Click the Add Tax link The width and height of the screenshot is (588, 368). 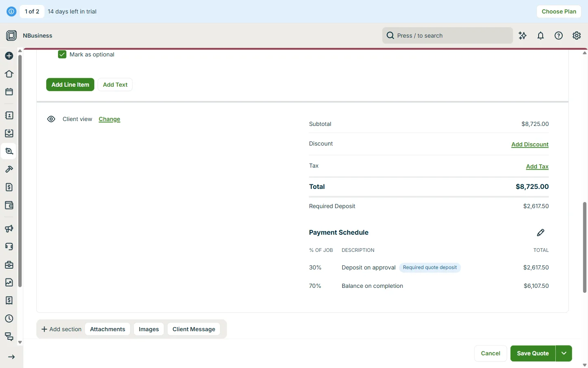click(x=537, y=166)
